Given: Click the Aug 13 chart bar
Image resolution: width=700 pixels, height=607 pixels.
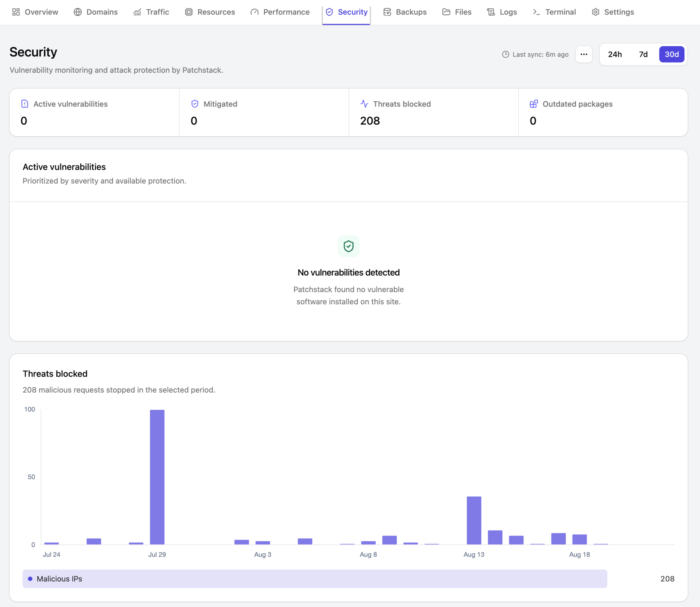Looking at the screenshot, I should point(474,520).
